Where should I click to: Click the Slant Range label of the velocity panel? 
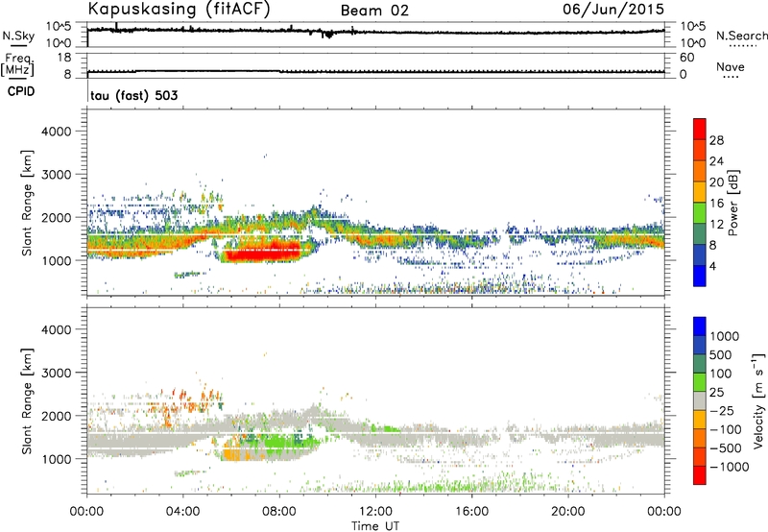[x=27, y=401]
